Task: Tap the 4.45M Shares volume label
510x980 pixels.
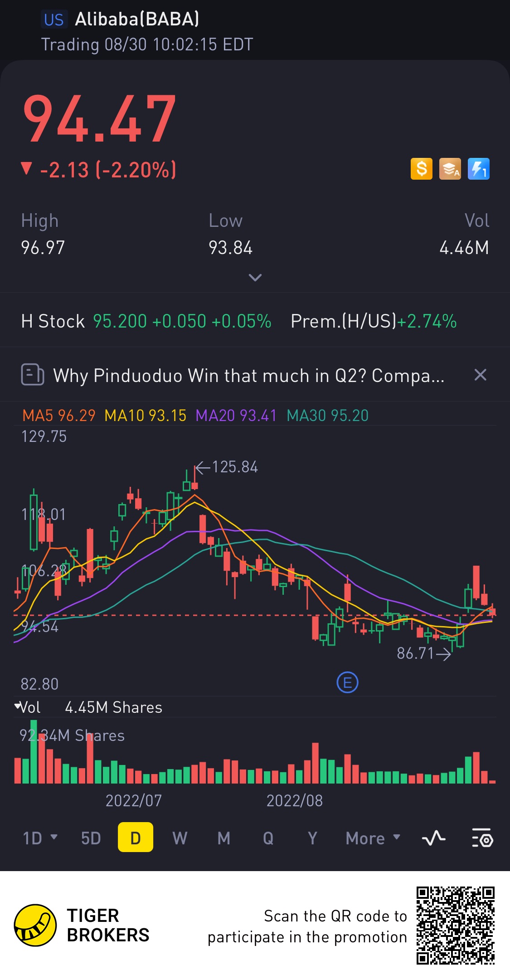Action: tap(113, 707)
